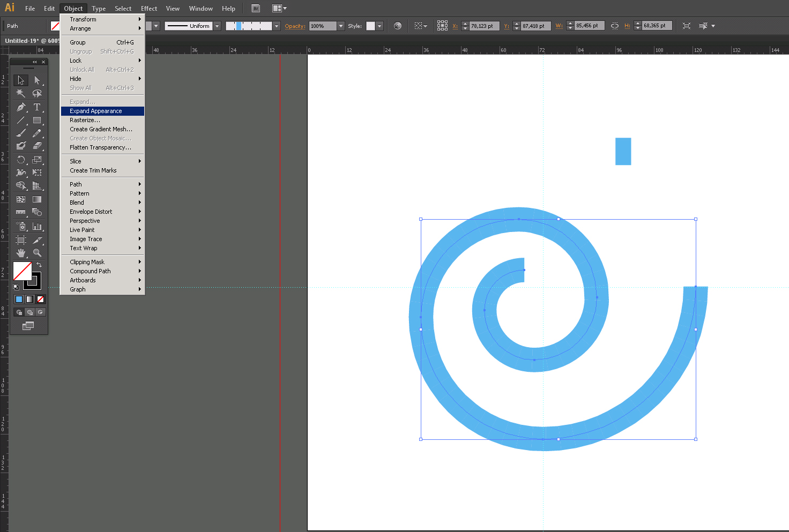This screenshot has height=532, width=789.
Task: Choose the Blob Brush tool
Action: tap(21, 146)
